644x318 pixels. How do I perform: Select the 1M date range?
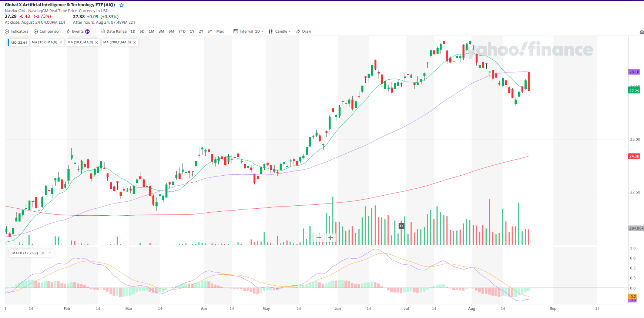point(151,32)
